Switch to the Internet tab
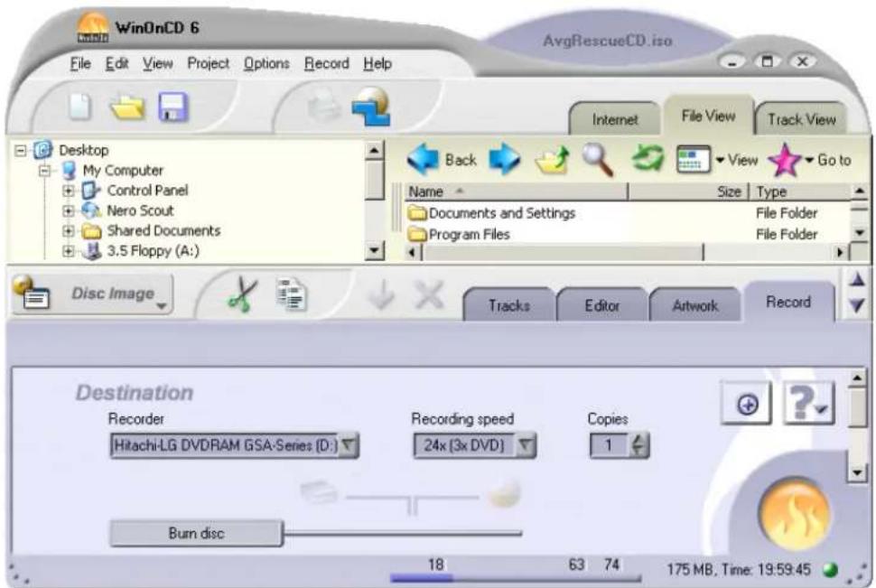Screen dimensions: 876x588 point(614,119)
